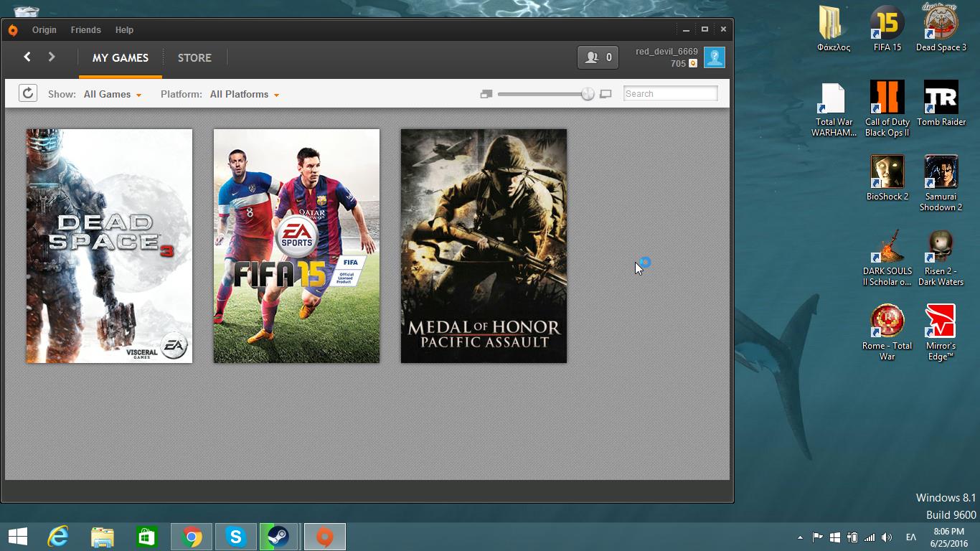Select the DARK SOULS II desktop shortcut
Screen dimensions: 980x551
click(887, 258)
